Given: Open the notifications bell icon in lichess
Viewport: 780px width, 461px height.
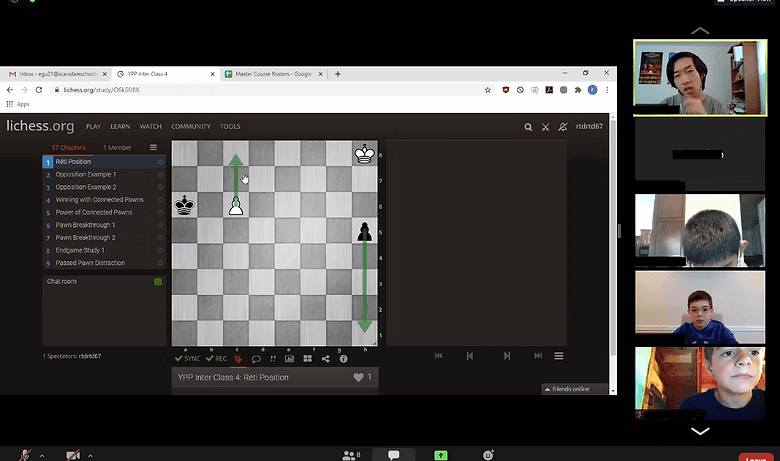Looking at the screenshot, I should (x=563, y=127).
